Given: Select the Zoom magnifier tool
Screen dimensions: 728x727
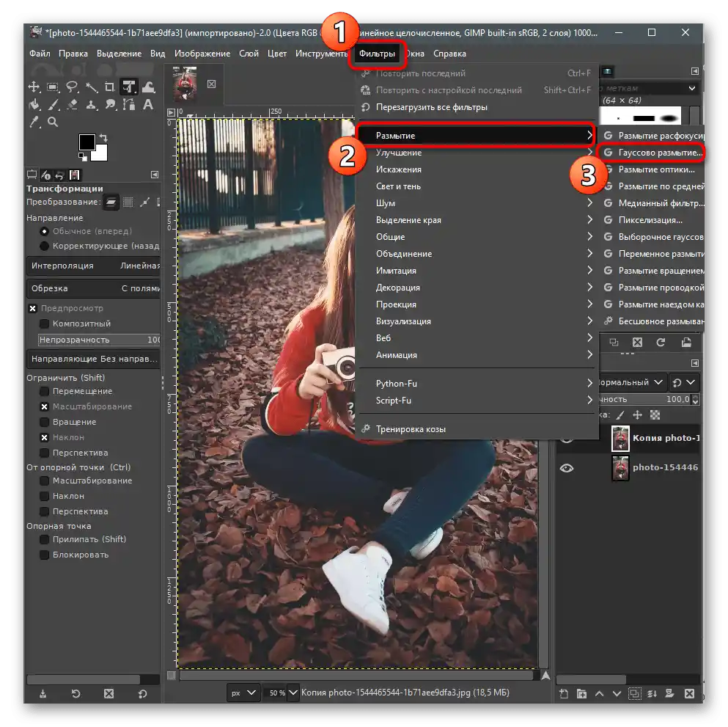Looking at the screenshot, I should click(x=53, y=123).
